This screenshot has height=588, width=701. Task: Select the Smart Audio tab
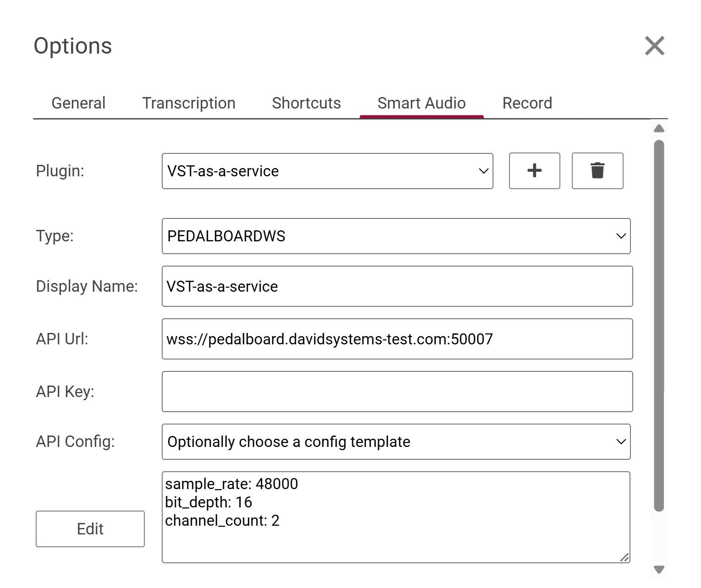[x=421, y=103]
